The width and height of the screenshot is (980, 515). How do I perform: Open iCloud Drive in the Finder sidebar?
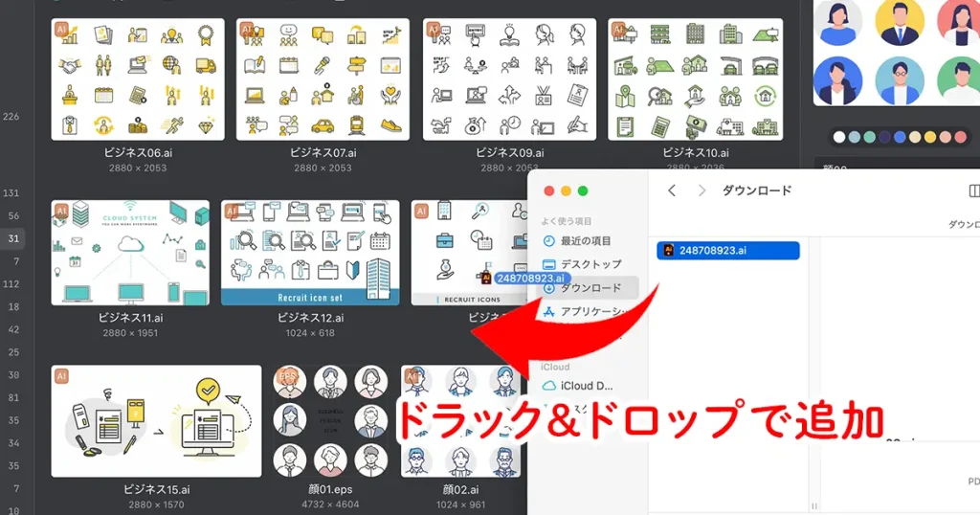tap(587, 386)
